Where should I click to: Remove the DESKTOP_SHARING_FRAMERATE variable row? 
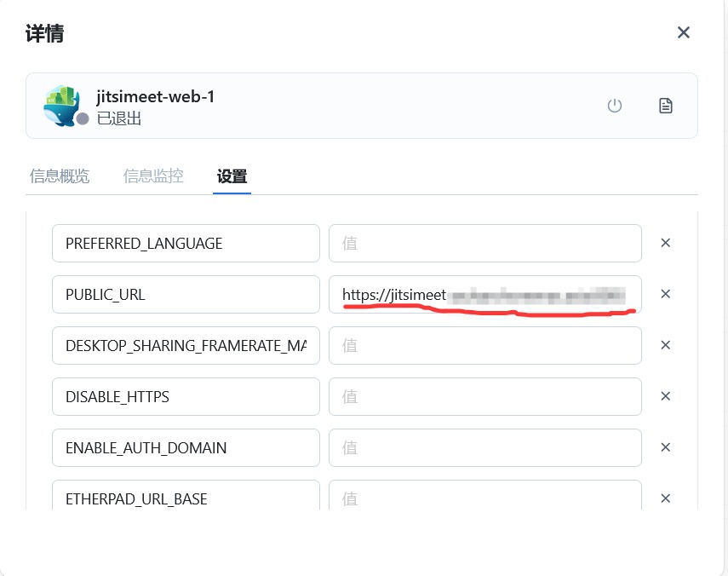click(x=666, y=345)
